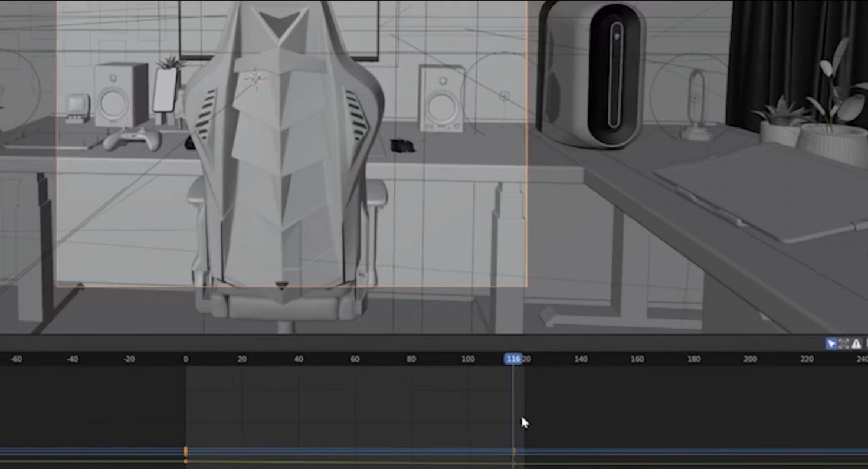
Task: Click frame 60 on the timeline ruler
Action: click(355, 359)
